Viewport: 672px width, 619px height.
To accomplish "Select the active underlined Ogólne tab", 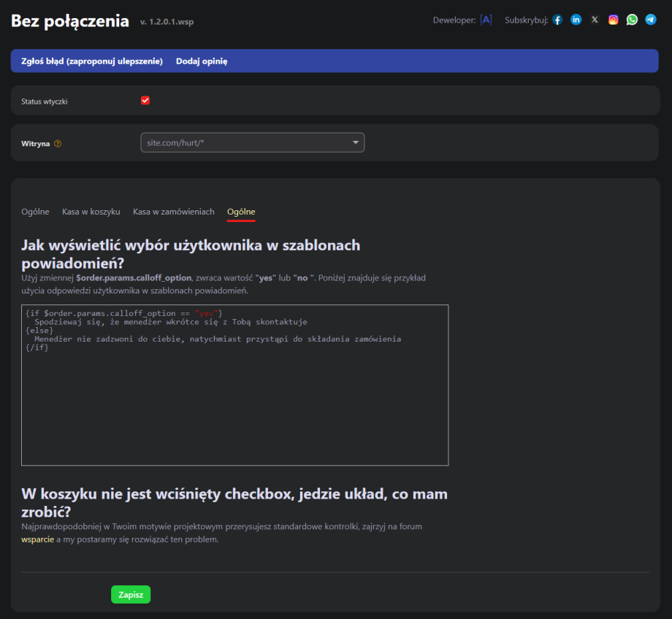I will pyautogui.click(x=241, y=212).
